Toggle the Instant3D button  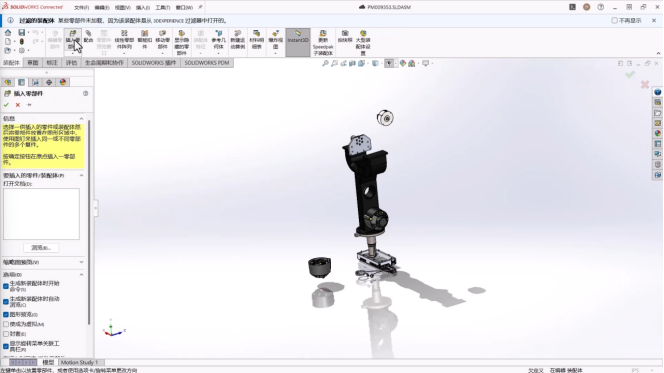(298, 42)
